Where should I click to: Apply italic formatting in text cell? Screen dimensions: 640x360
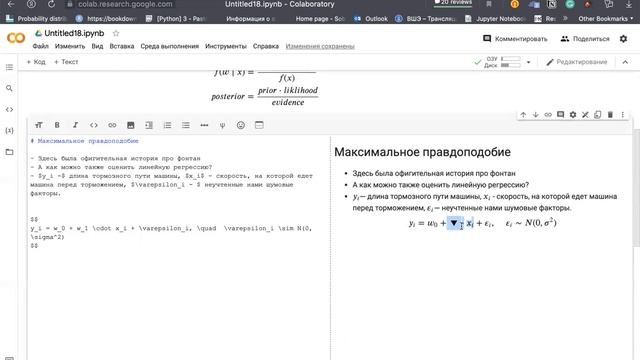click(76, 125)
